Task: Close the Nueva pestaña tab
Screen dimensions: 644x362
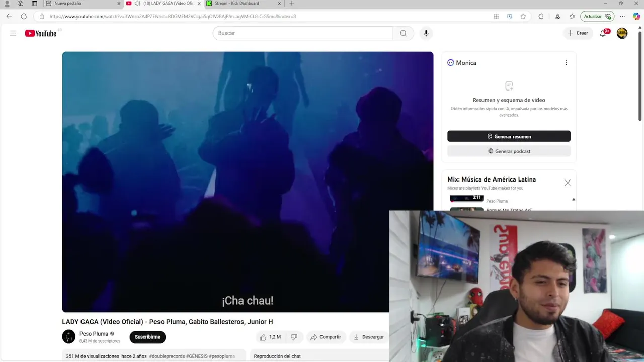Action: [119, 4]
